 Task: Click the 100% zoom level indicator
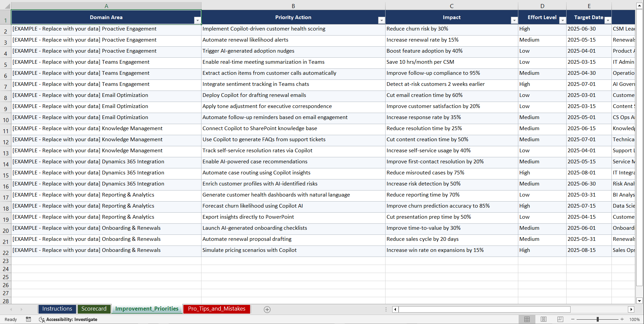coord(635,319)
